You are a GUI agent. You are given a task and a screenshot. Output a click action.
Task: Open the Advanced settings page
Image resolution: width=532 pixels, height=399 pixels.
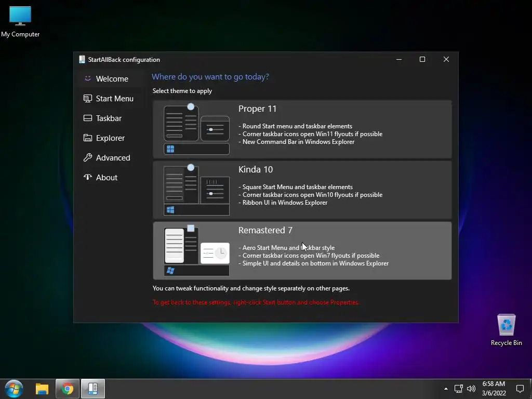tap(111, 157)
